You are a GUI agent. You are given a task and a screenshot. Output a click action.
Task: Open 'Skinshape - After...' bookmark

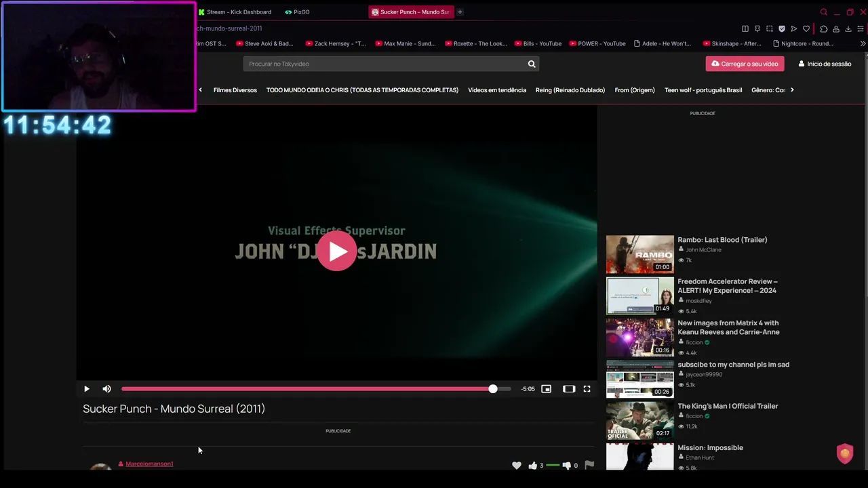732,43
